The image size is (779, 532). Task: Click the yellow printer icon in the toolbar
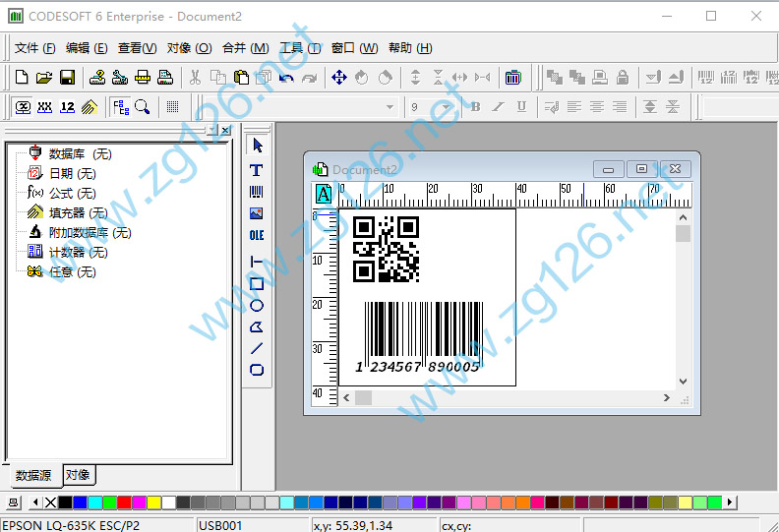coord(143,77)
